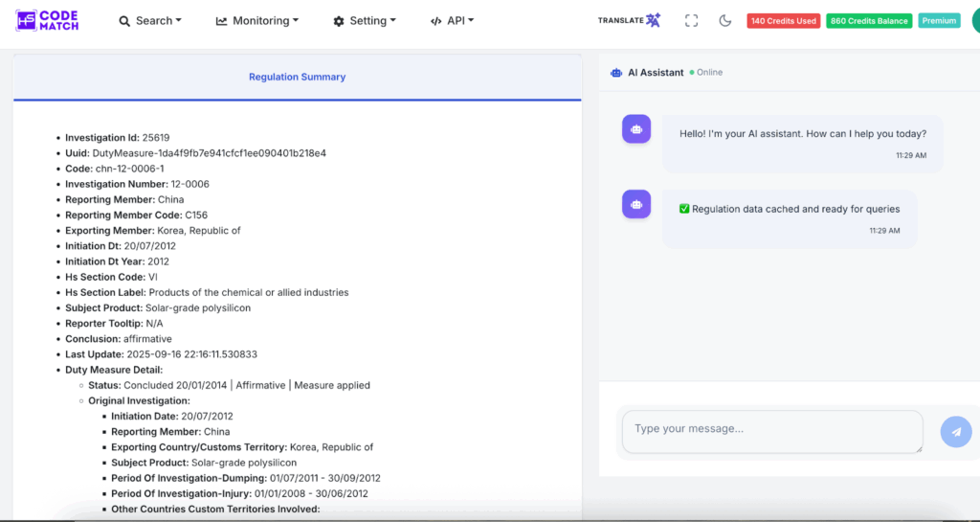Enter fullscreen mode with the expand icon
The width and height of the screenshot is (980, 522).
pos(691,20)
